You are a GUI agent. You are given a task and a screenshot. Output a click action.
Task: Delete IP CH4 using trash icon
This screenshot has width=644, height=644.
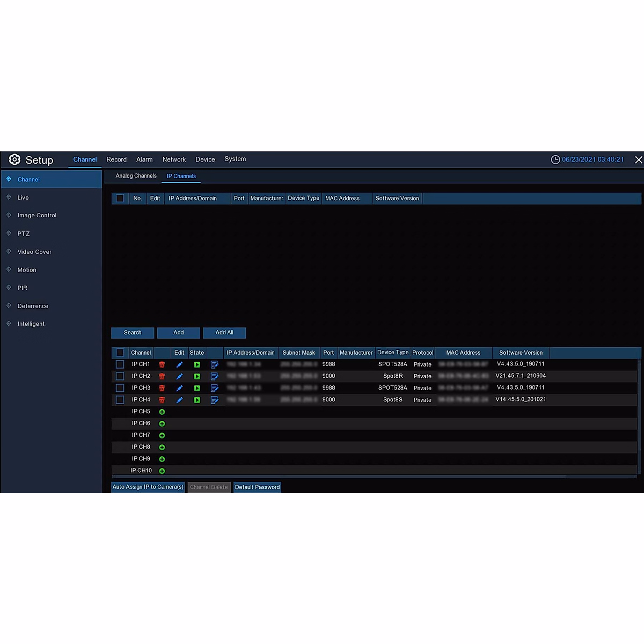162,400
